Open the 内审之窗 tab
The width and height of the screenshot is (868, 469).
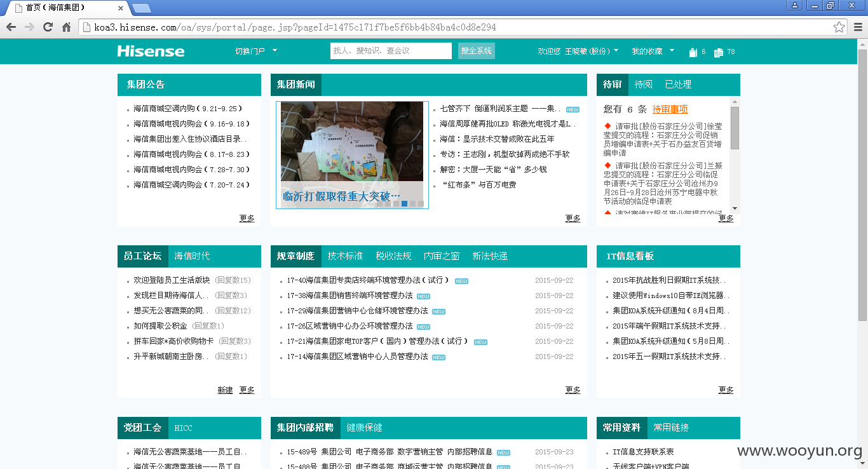pyautogui.click(x=442, y=256)
